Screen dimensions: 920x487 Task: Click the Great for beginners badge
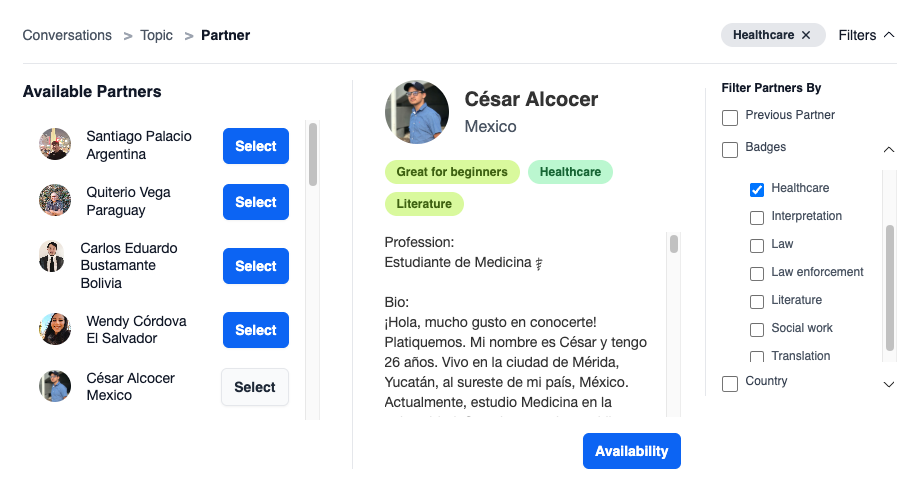[x=452, y=172]
